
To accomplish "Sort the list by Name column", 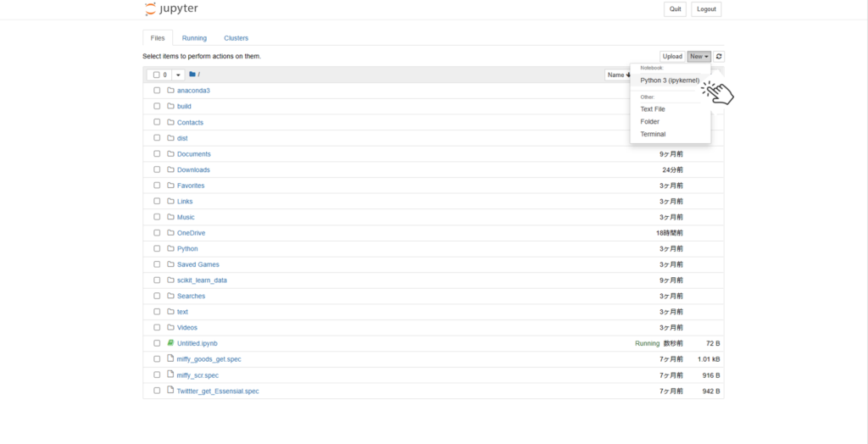I will (x=616, y=75).
